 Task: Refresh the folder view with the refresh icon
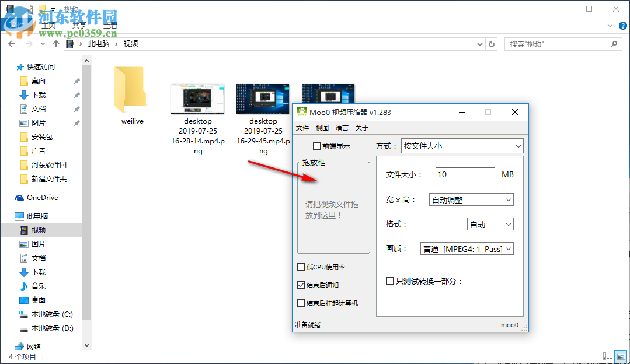click(x=491, y=43)
